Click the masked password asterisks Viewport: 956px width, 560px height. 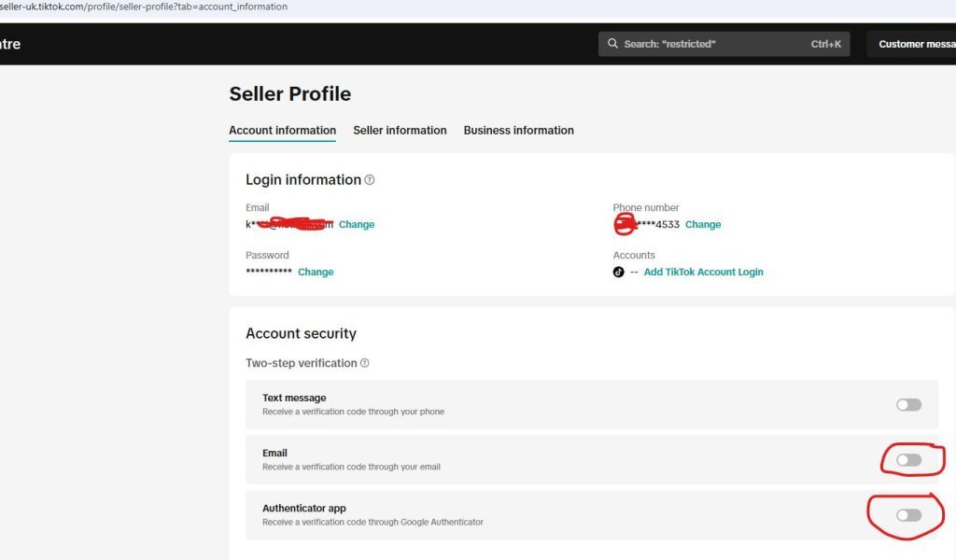pos(269,273)
